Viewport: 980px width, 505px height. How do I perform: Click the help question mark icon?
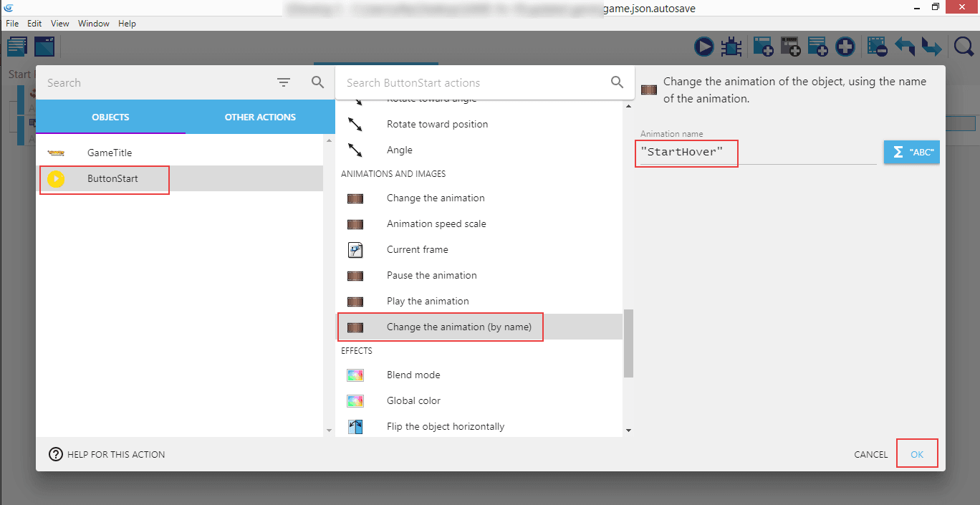(x=56, y=454)
